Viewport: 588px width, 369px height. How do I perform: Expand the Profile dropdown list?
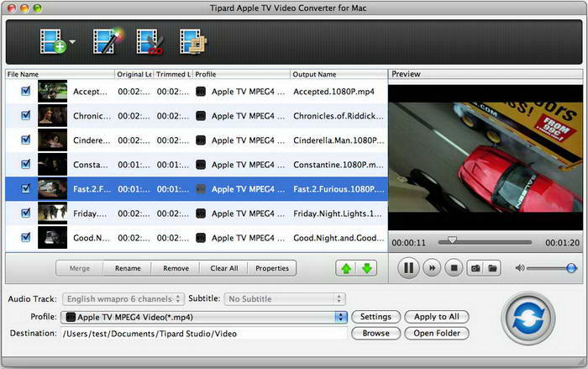204,317
